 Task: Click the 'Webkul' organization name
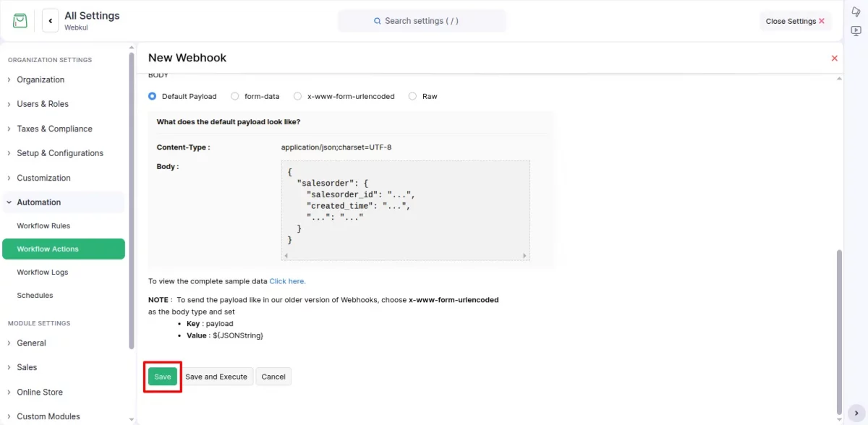click(x=76, y=27)
